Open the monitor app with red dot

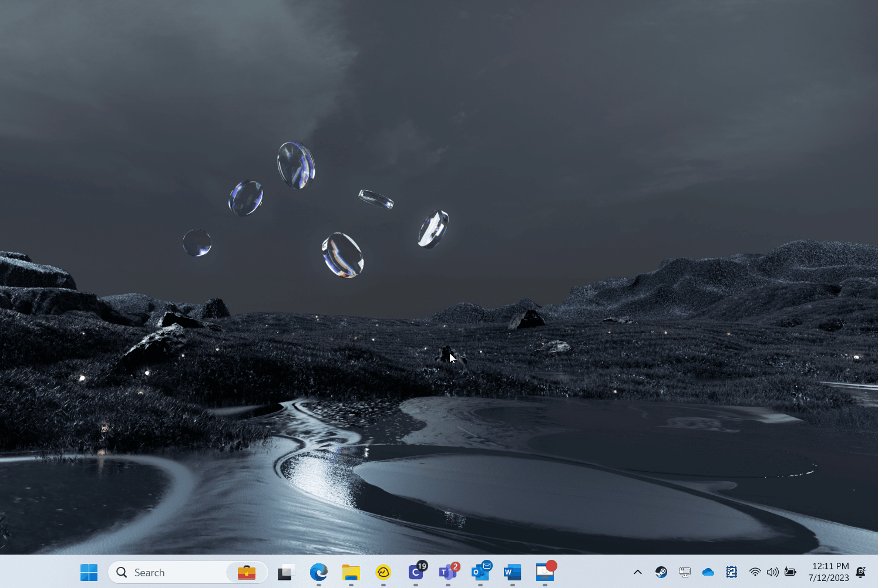(x=546, y=571)
